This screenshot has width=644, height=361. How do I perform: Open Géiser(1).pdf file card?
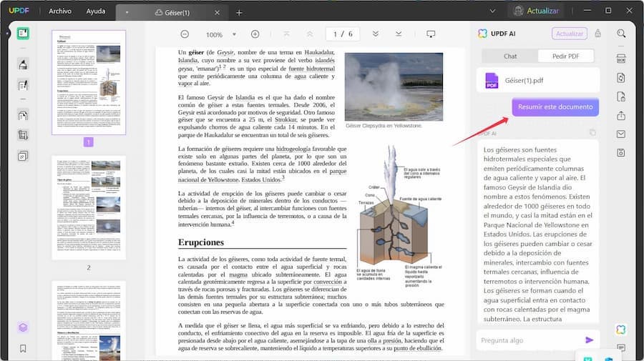point(538,80)
